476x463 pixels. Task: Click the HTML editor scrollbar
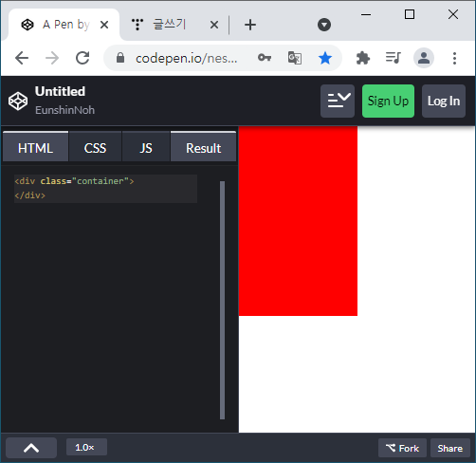[x=222, y=300]
